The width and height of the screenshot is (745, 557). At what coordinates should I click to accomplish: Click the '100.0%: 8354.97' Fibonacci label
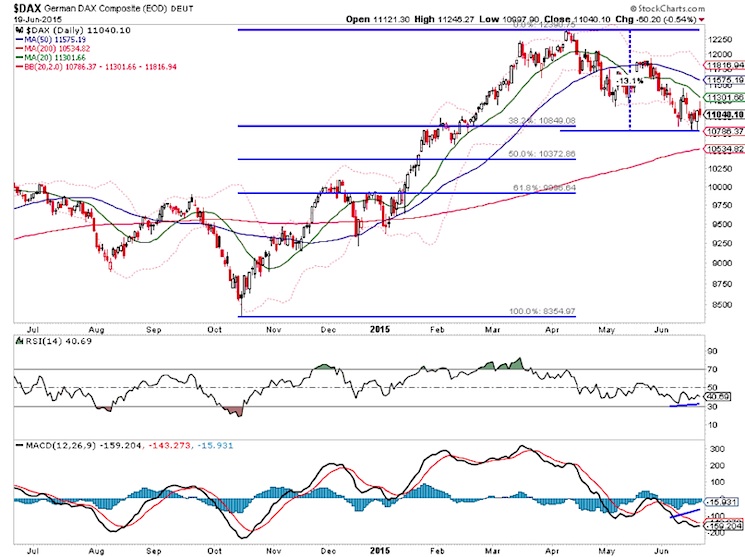click(542, 312)
